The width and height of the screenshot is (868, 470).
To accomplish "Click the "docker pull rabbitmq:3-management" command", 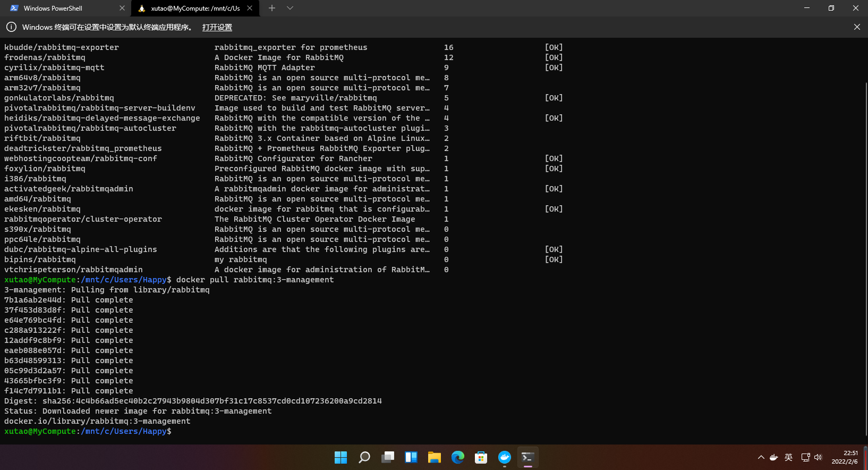I will [255, 280].
